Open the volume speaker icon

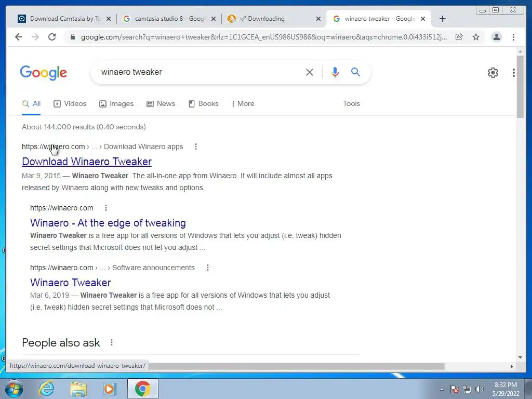click(480, 389)
